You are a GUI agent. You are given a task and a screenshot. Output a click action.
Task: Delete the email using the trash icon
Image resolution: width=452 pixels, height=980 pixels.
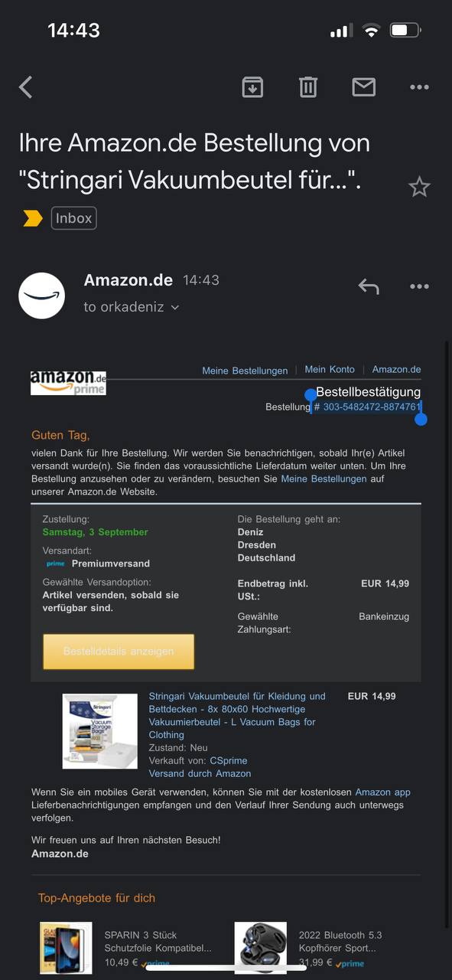click(x=308, y=87)
